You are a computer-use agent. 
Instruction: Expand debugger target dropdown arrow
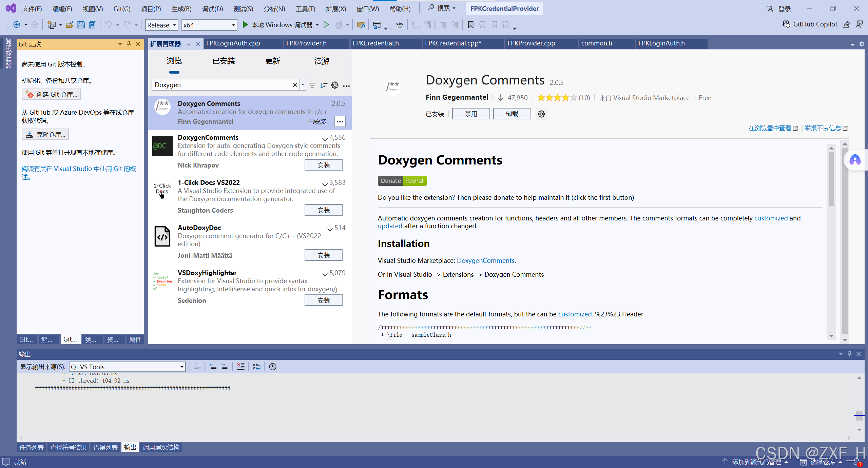(317, 25)
